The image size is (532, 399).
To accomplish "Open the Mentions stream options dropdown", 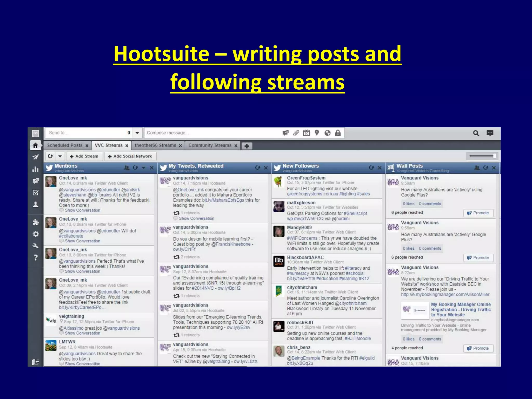I will (x=144, y=168).
